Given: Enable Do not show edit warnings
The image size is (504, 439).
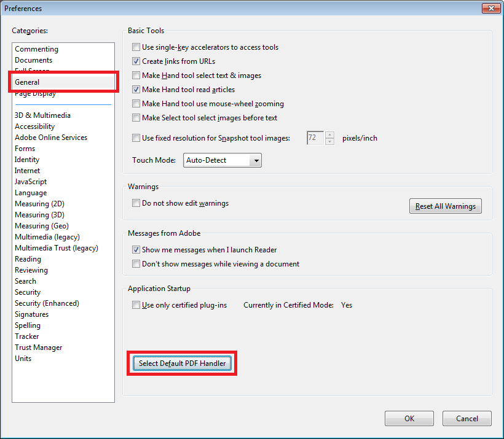Looking at the screenshot, I should (x=136, y=203).
